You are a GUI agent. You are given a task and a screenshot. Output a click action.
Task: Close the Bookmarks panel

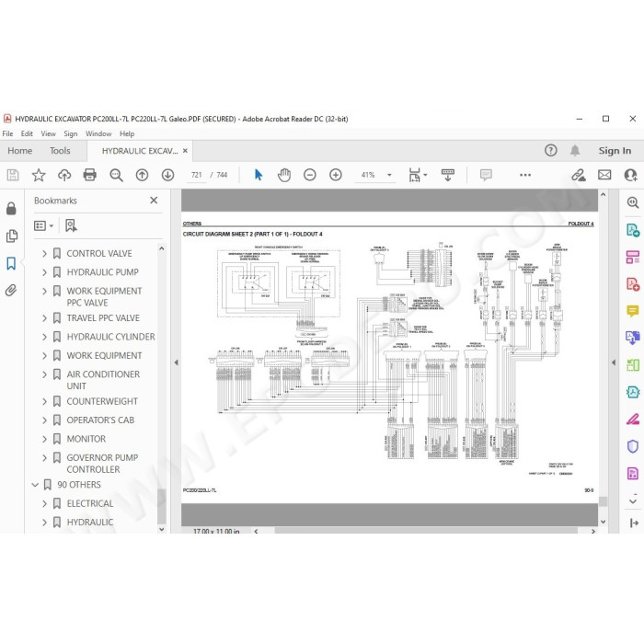click(154, 200)
